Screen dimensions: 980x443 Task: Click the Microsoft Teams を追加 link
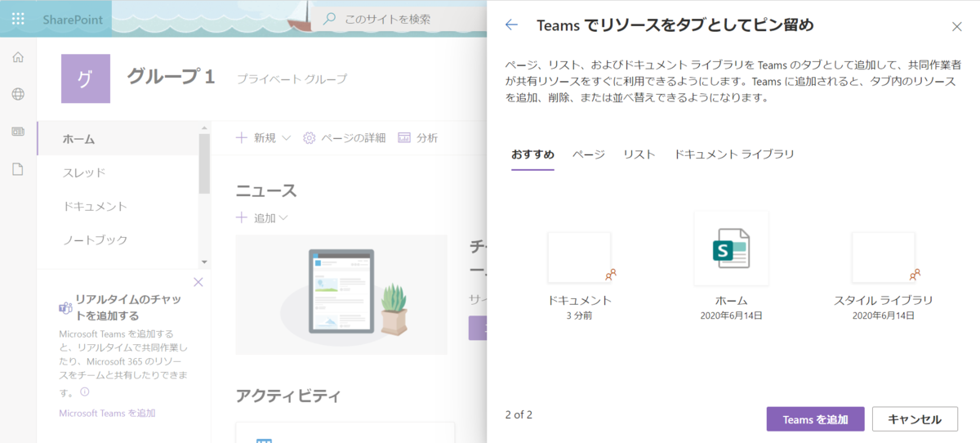click(107, 413)
